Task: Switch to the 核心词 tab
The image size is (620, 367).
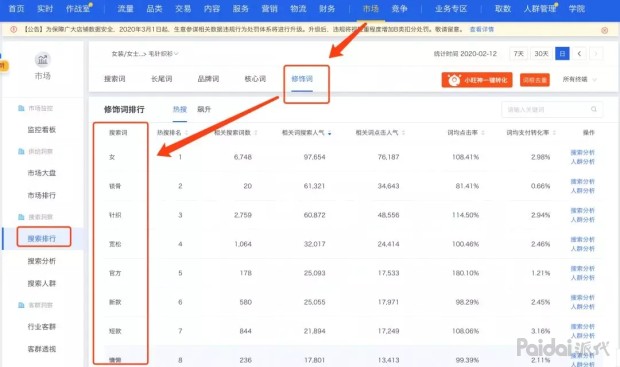Action: point(255,79)
